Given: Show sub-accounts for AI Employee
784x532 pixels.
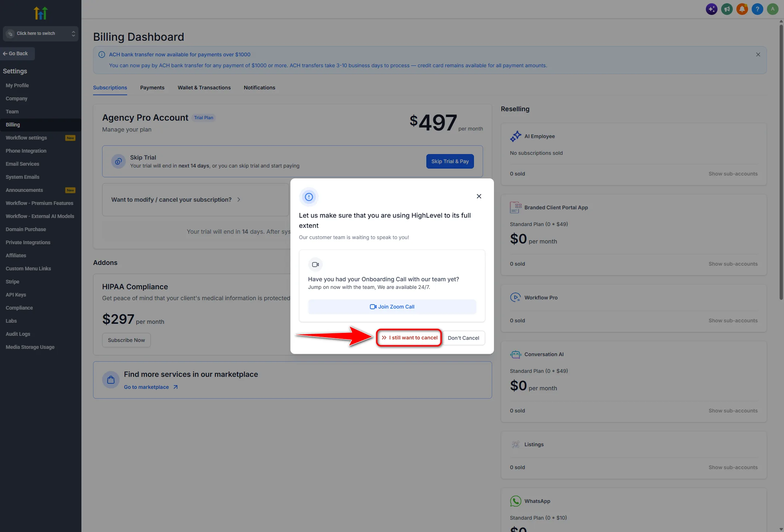Looking at the screenshot, I should pyautogui.click(x=733, y=174).
